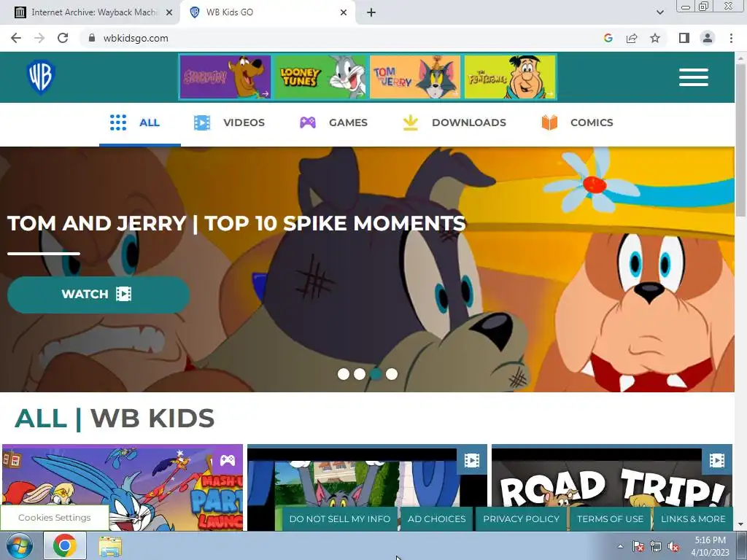Open the Flintstones banner tile
Viewport: 747px width, 560px height.
pyautogui.click(x=510, y=77)
